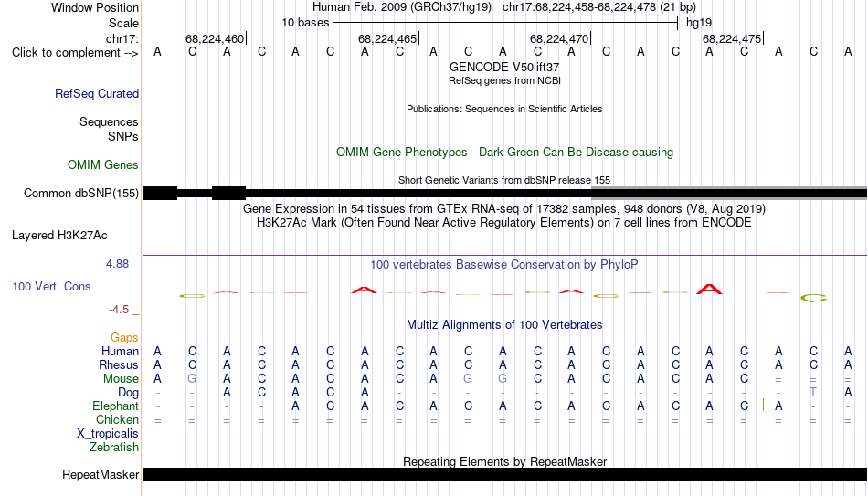Select the Rhesus species row label
868x496 pixels.
(119, 365)
